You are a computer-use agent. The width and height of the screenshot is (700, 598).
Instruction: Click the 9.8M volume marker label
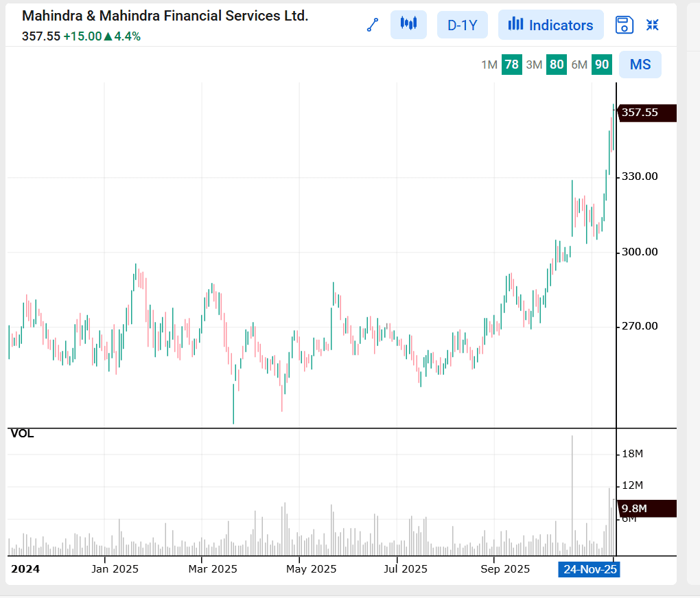(x=647, y=509)
